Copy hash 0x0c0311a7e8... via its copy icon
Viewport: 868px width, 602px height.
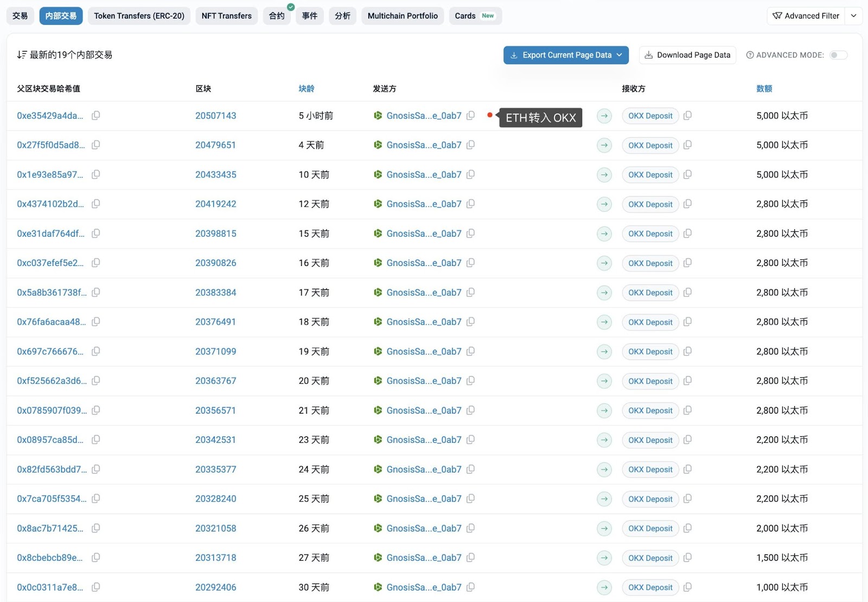(x=96, y=587)
